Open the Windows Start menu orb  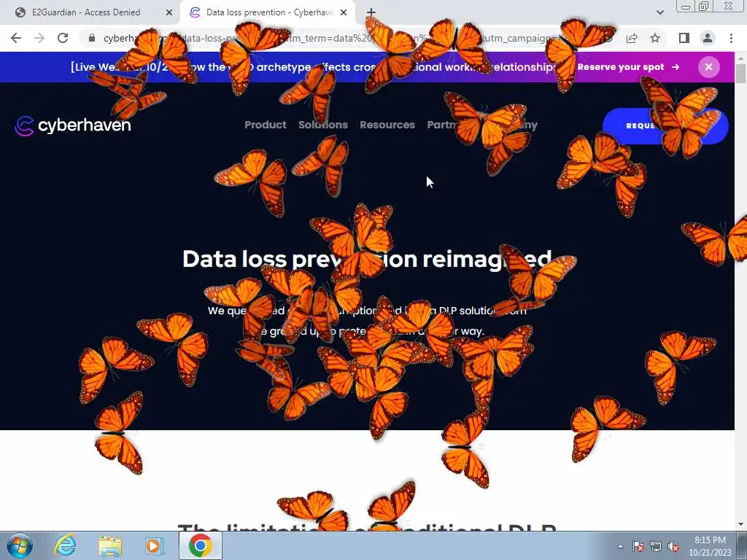coord(20,545)
